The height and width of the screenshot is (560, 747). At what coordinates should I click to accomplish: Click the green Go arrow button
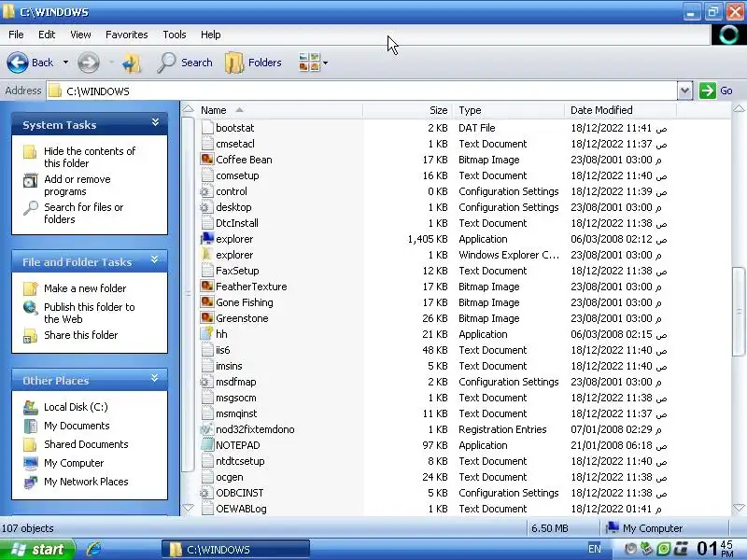pyautogui.click(x=708, y=91)
